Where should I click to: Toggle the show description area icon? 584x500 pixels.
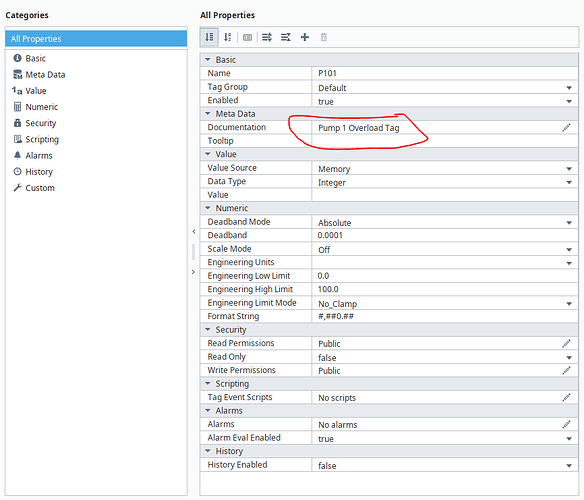point(247,37)
